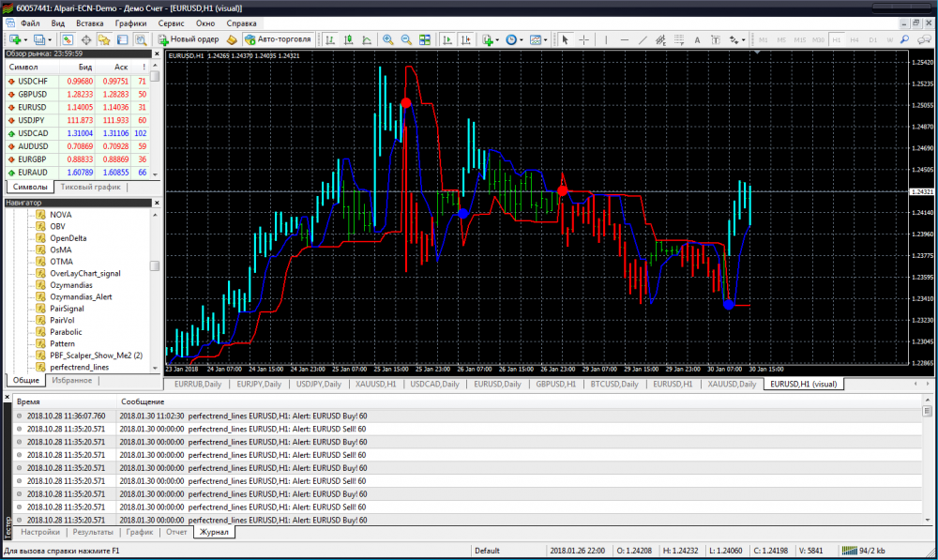Switch to the Избранное tab in Navigator
Screen dimensions: 938x560
pyautogui.click(x=72, y=380)
